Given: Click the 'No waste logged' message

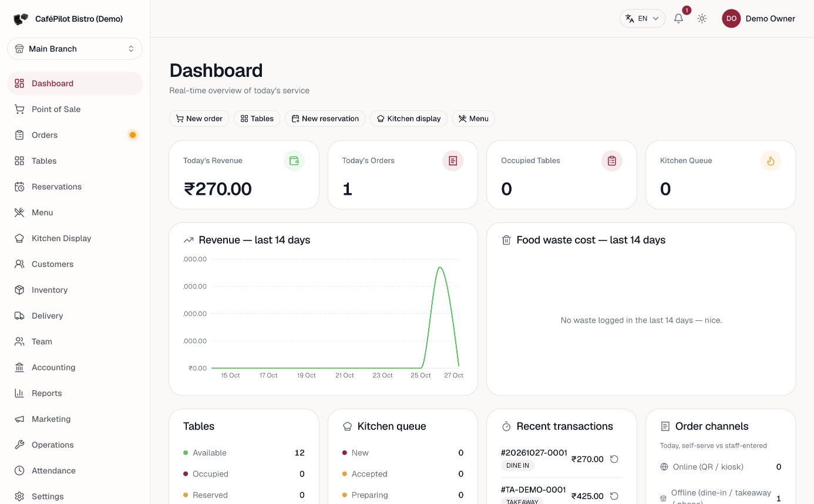Looking at the screenshot, I should pyautogui.click(x=641, y=320).
